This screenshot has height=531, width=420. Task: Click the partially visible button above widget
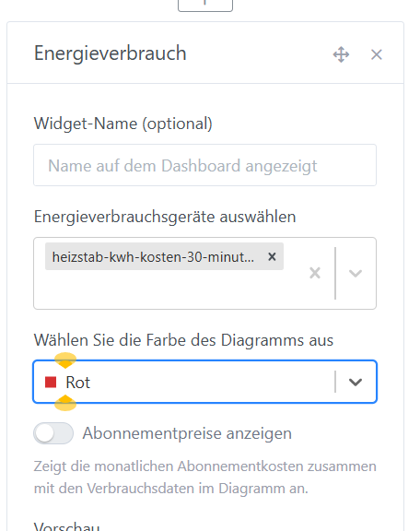pyautogui.click(x=205, y=6)
